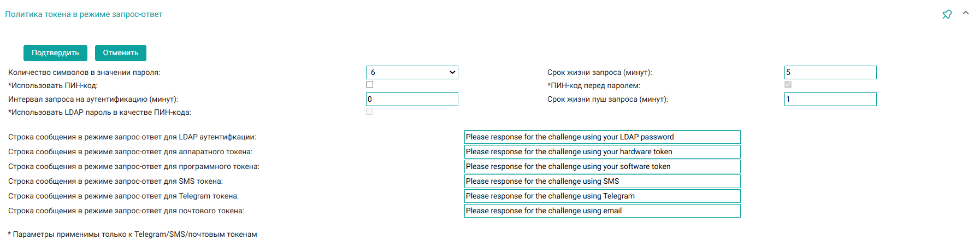Click software token message field
This screenshot has width=980, height=245.
pos(602,166)
